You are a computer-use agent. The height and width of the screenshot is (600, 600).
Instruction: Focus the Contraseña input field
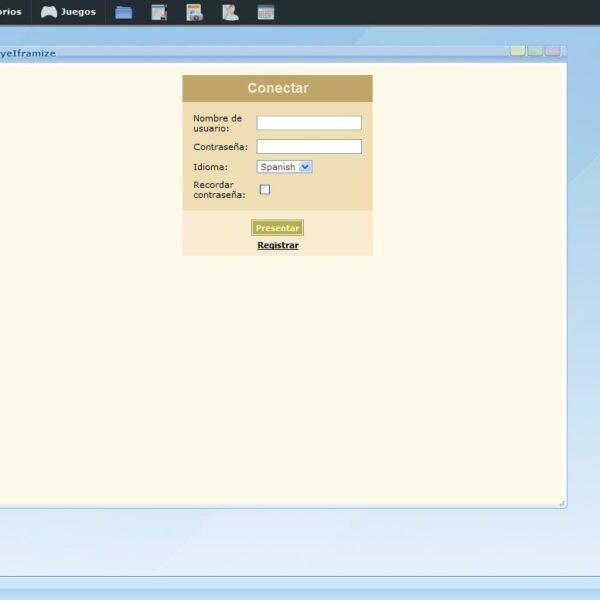[x=309, y=147]
